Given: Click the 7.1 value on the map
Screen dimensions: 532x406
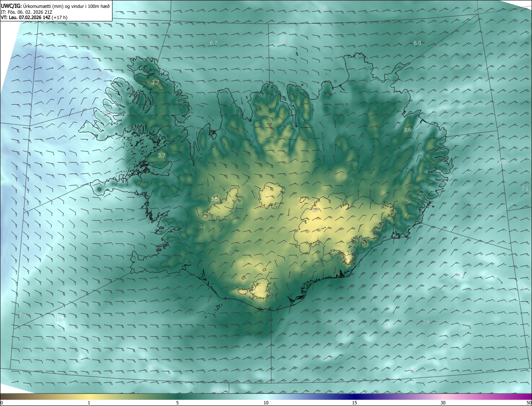Looking at the screenshot, I should tap(525, 188).
